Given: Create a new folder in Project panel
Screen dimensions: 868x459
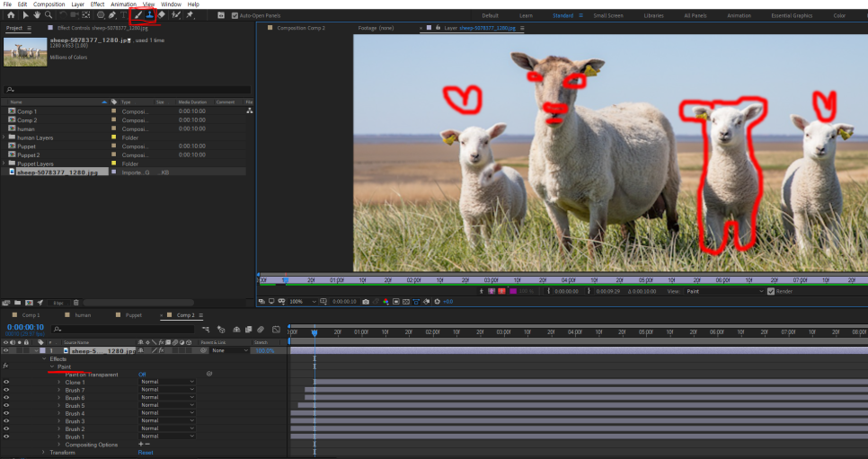Looking at the screenshot, I should [x=18, y=303].
